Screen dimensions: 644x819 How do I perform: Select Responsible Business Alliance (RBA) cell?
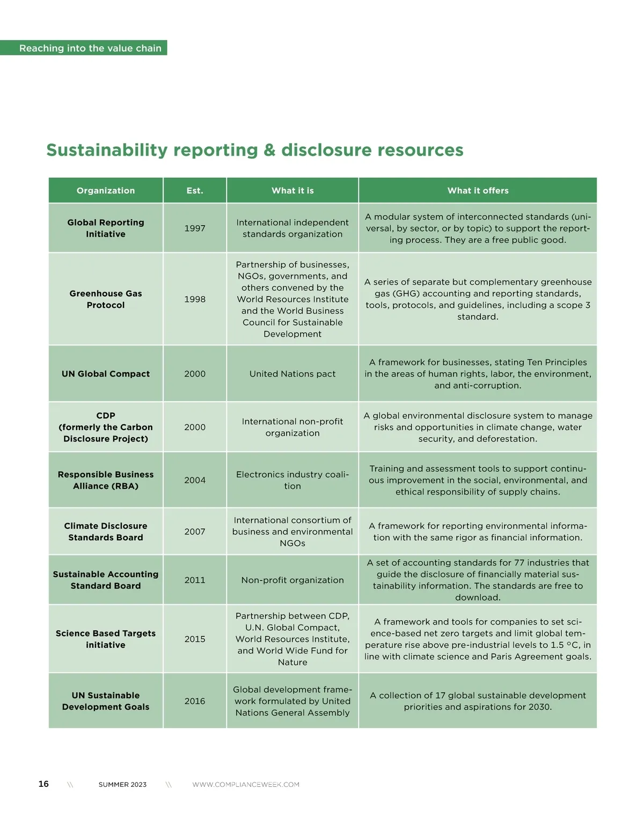[106, 480]
